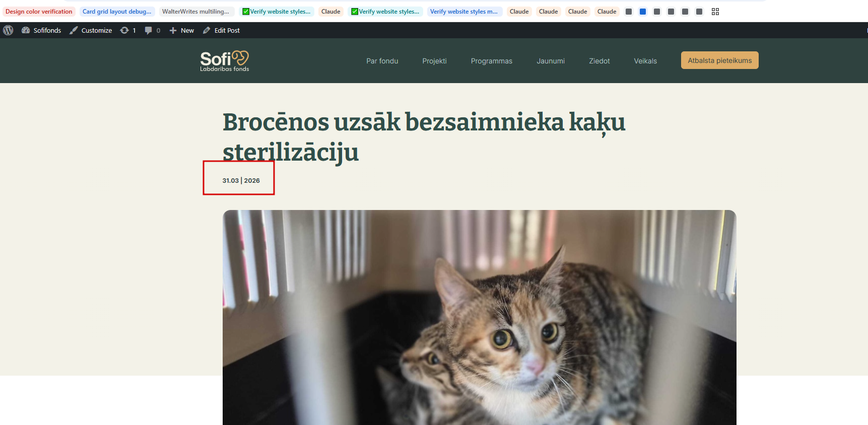Click the featured cat image

coord(480,317)
